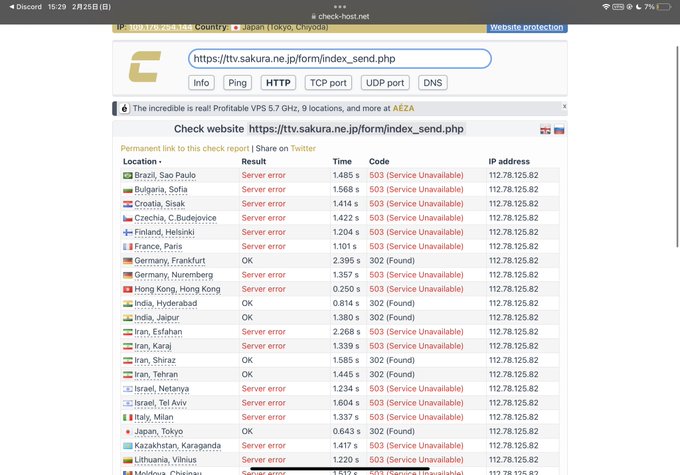Tap the Wi-Fi status icon
Screen dimensions: 680x475
606,7
